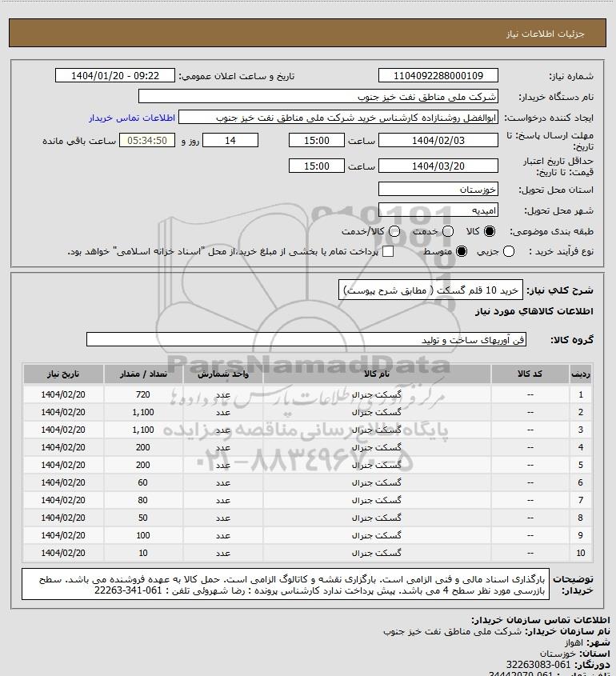Image resolution: width=616 pixels, height=676 pixels.
Task: Click the goods group field فن آوریهای ساخت و تولید
Action: (x=306, y=340)
